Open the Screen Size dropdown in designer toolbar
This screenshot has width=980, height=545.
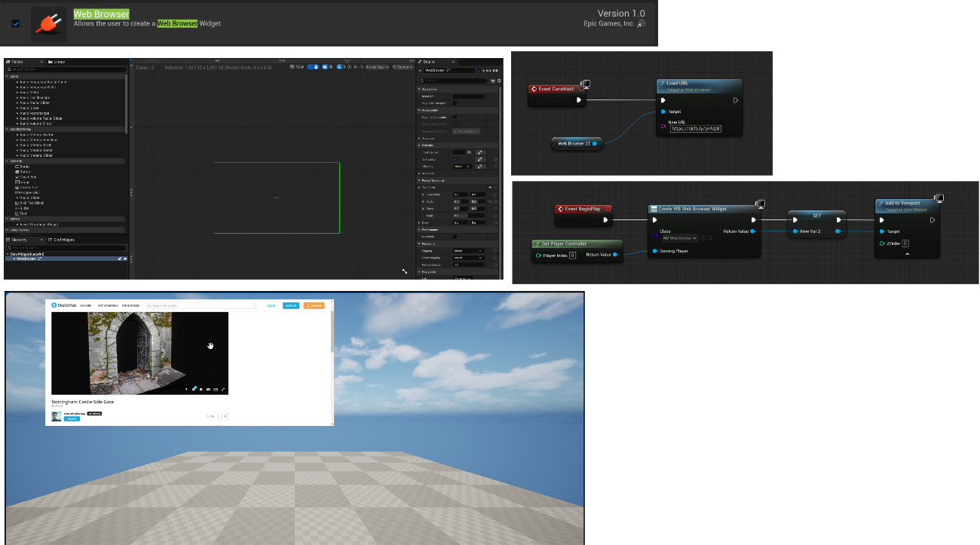377,67
